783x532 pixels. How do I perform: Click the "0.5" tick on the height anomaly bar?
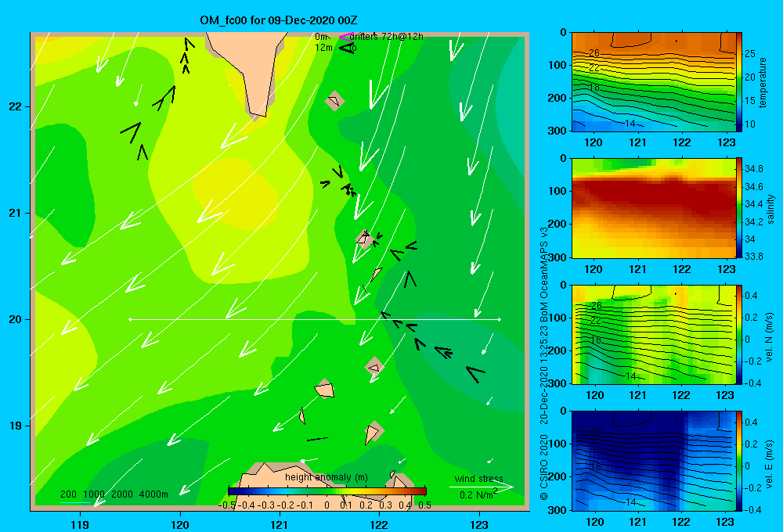coord(424,505)
